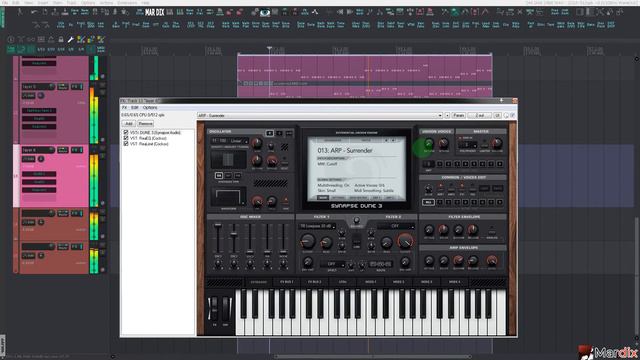Click the Master volume knob

(497, 143)
